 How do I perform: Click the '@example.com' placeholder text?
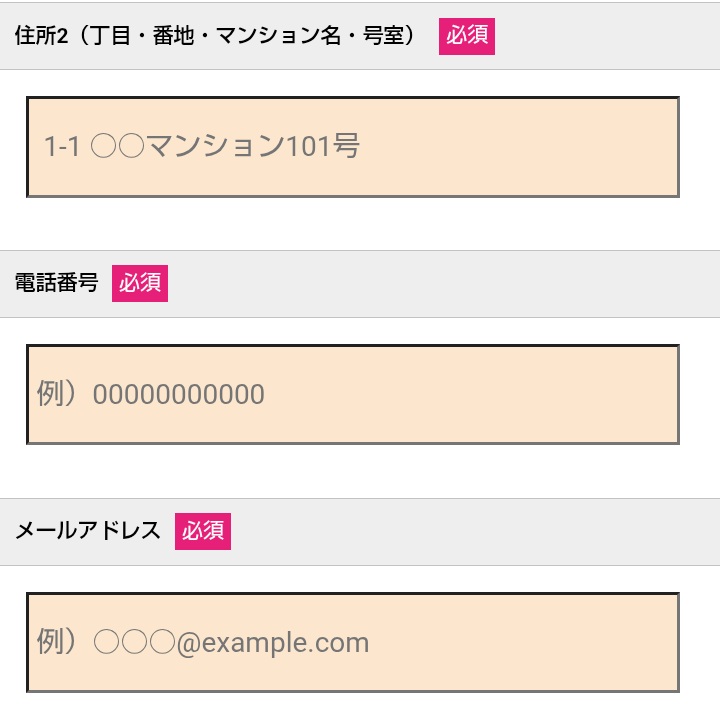pyautogui.click(x=273, y=643)
